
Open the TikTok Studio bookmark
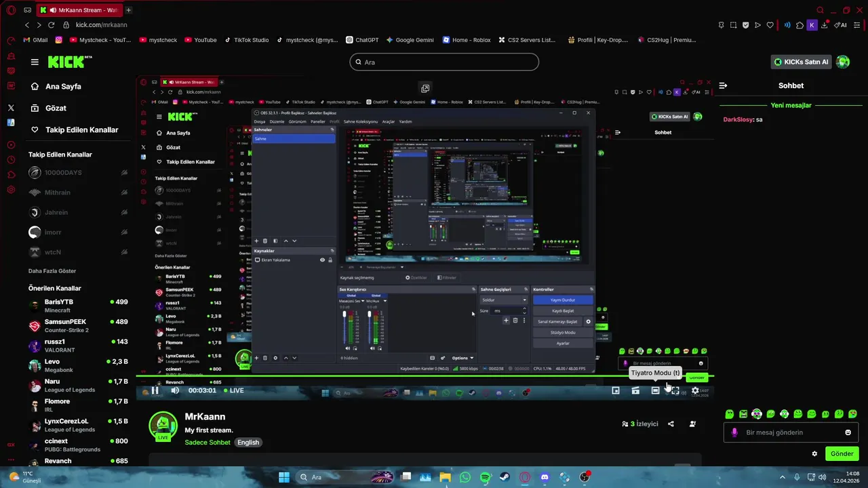point(246,40)
